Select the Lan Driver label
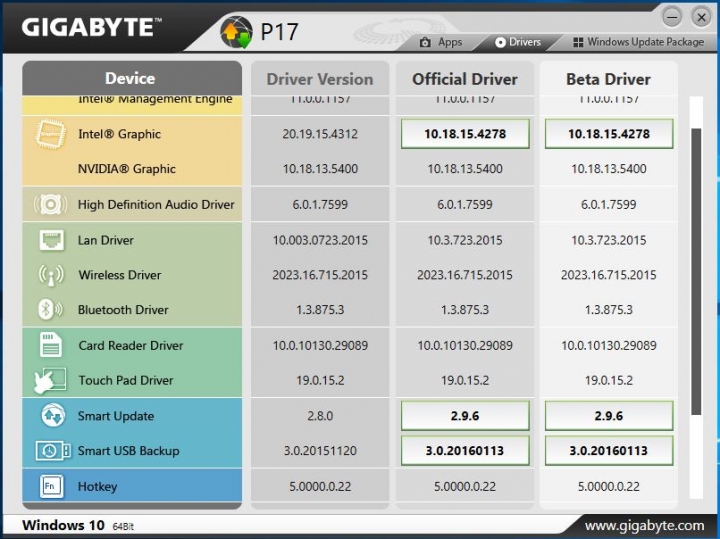 (x=106, y=240)
